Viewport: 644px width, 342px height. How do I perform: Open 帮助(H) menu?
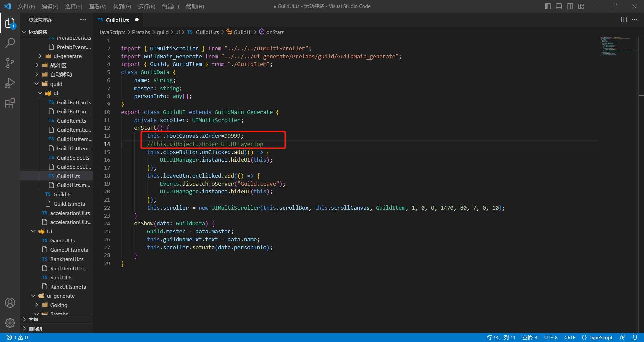tap(195, 6)
